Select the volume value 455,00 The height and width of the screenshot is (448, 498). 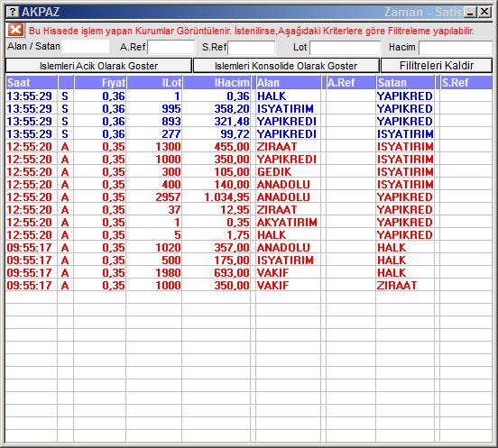232,147
